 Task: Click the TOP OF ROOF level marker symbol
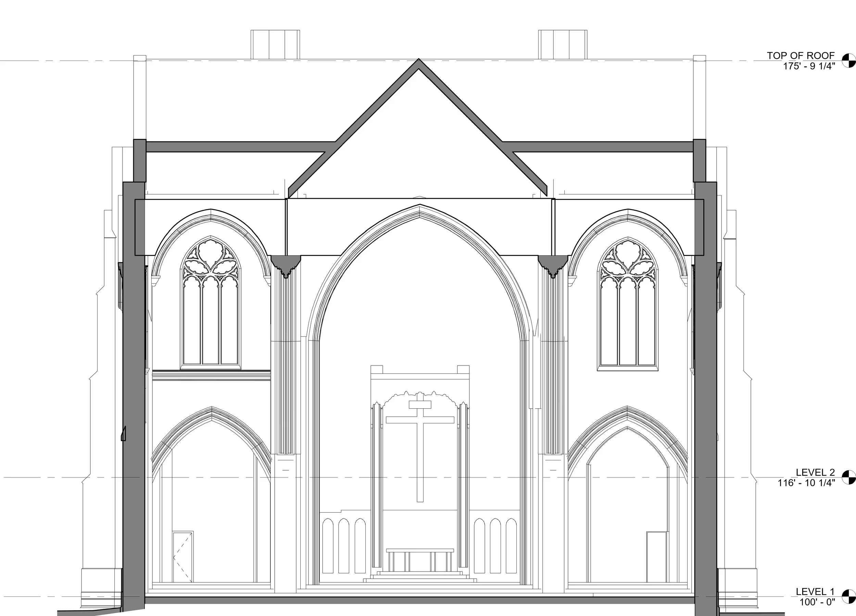click(x=849, y=61)
